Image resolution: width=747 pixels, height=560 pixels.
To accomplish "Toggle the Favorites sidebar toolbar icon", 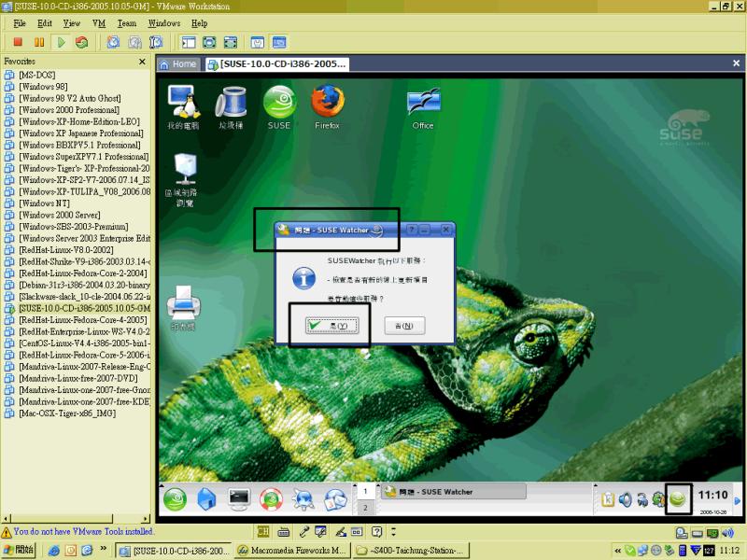I will (189, 42).
